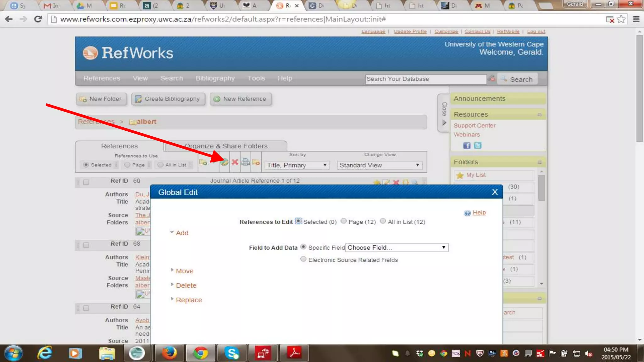Click the add to folder icon
This screenshot has width=644, height=362.
[x=203, y=162]
